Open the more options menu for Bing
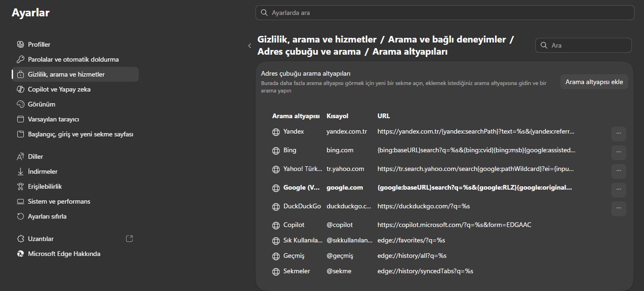The width and height of the screenshot is (644, 291). (x=618, y=152)
